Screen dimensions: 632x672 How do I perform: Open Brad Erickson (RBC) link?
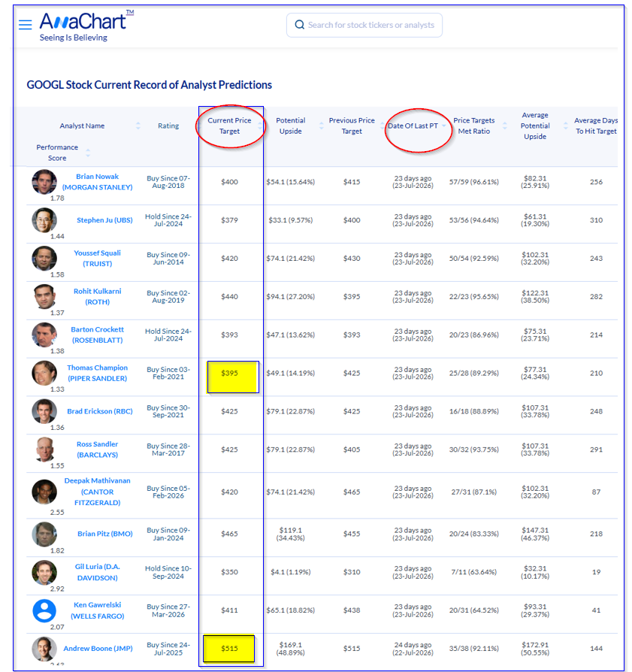tap(99, 411)
